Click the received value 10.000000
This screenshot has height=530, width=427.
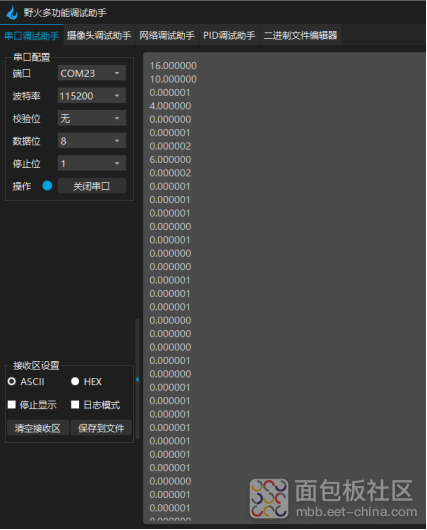(173, 79)
